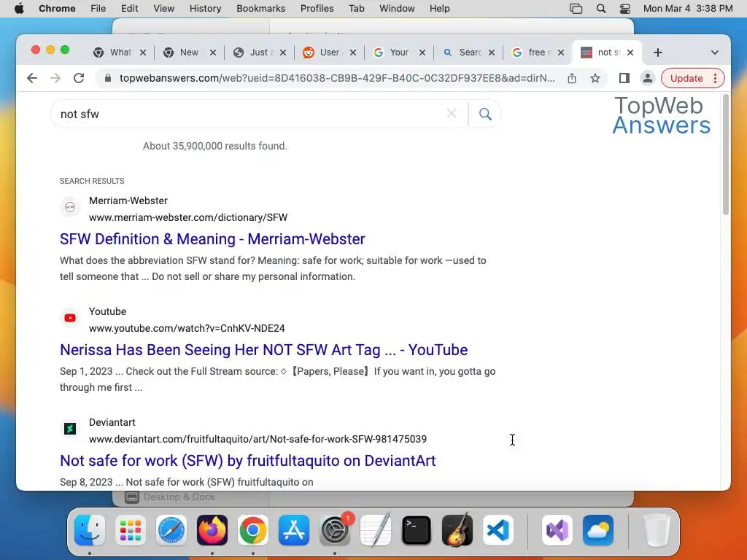
Task: Open the Chrome side panel
Action: pos(624,78)
